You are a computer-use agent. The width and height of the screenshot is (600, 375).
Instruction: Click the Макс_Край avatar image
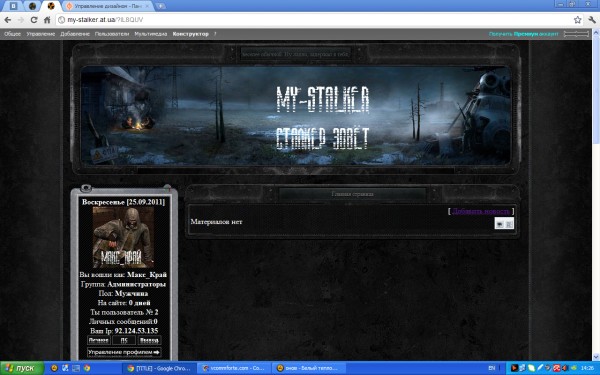[x=124, y=238]
